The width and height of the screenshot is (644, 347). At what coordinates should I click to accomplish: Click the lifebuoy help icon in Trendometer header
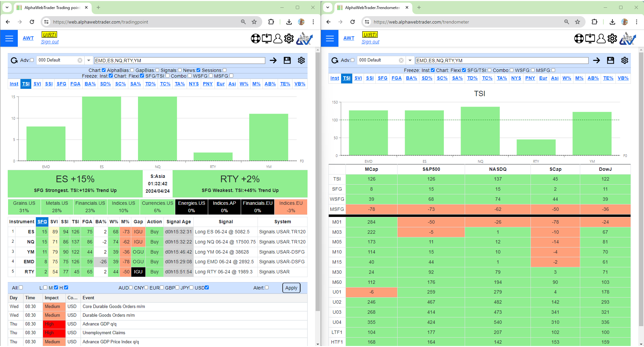pos(579,39)
